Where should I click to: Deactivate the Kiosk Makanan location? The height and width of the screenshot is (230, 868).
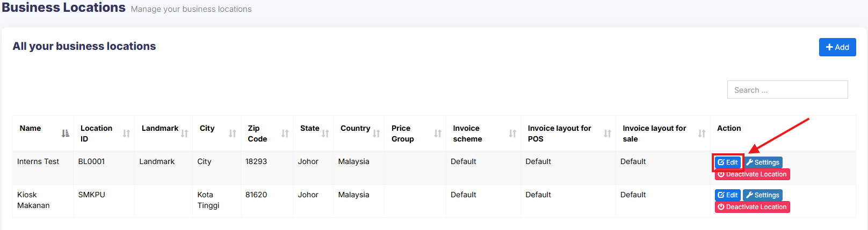coord(752,207)
